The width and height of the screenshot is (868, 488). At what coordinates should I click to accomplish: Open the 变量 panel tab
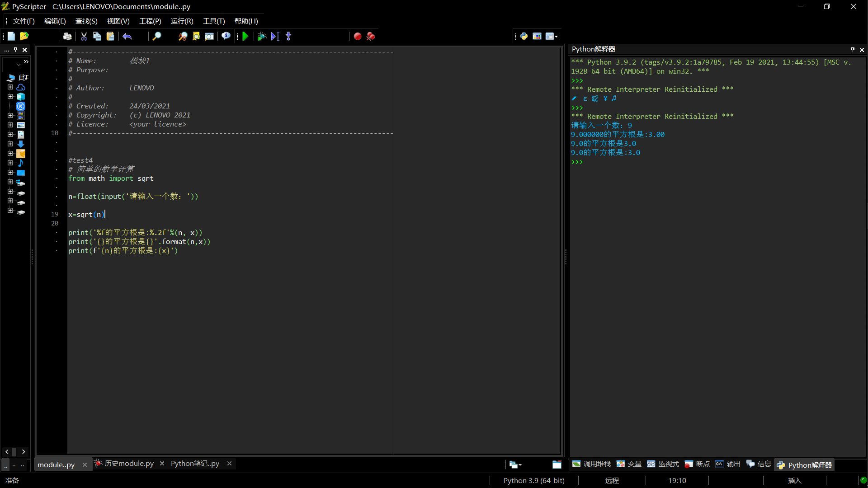click(x=629, y=464)
